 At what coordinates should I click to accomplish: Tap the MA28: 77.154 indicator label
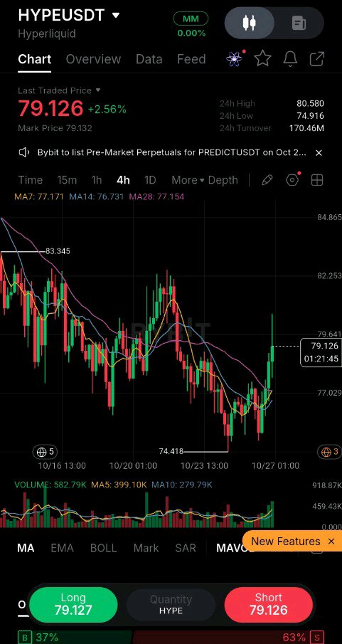point(156,196)
